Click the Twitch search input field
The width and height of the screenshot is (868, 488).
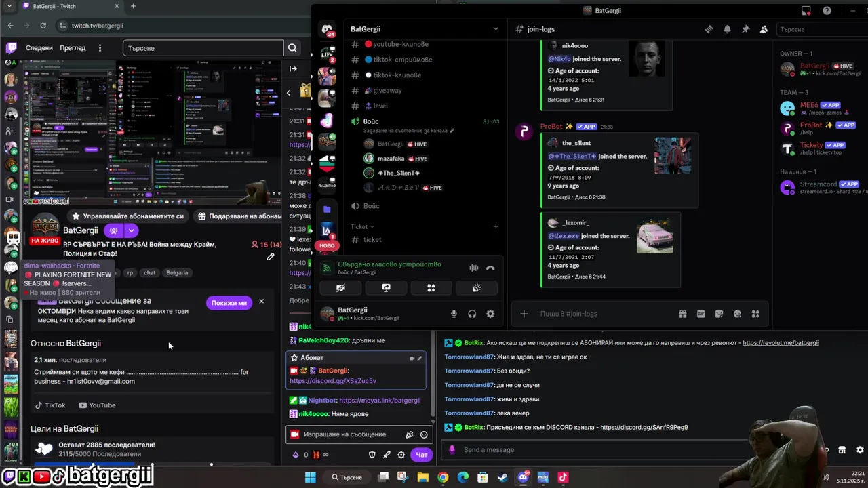coord(203,48)
